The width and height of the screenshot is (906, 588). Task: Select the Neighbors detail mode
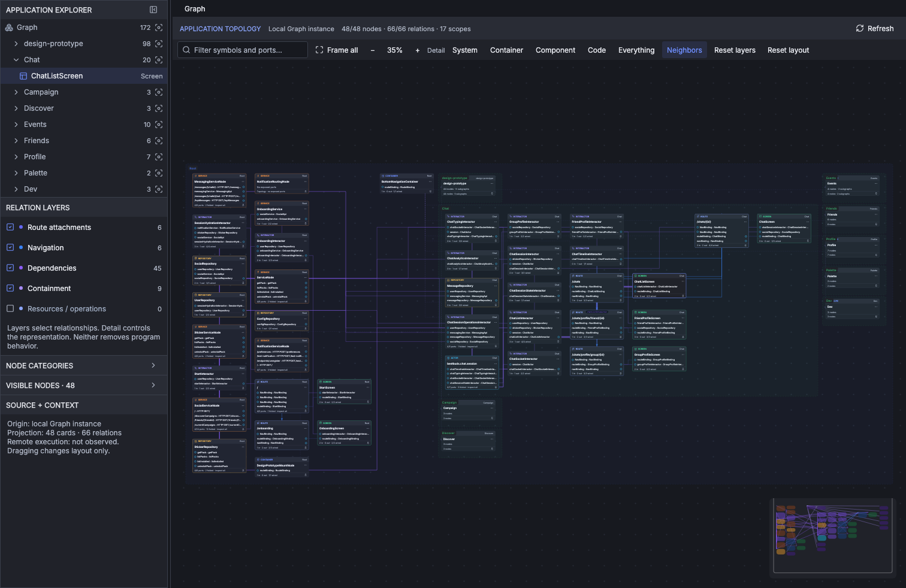pos(684,50)
